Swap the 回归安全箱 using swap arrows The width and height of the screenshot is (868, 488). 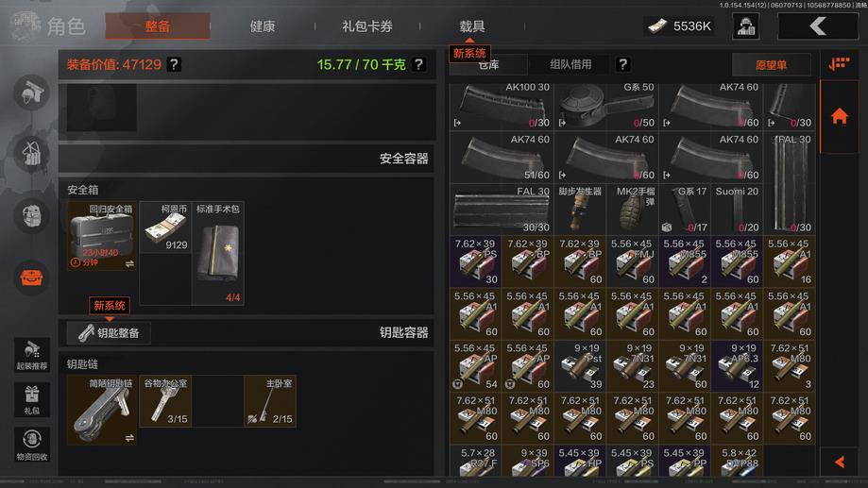[129, 264]
